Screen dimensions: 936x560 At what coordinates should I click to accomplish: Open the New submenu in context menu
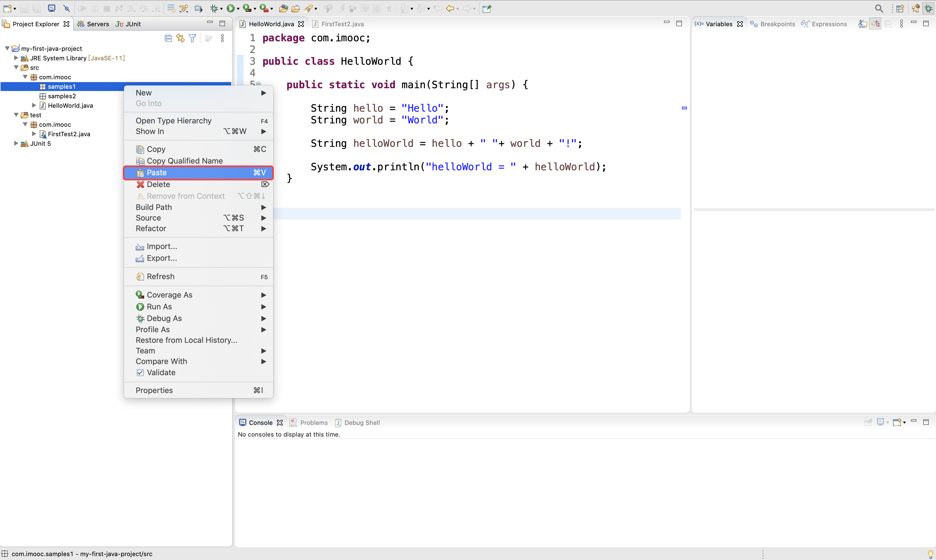[x=199, y=92]
